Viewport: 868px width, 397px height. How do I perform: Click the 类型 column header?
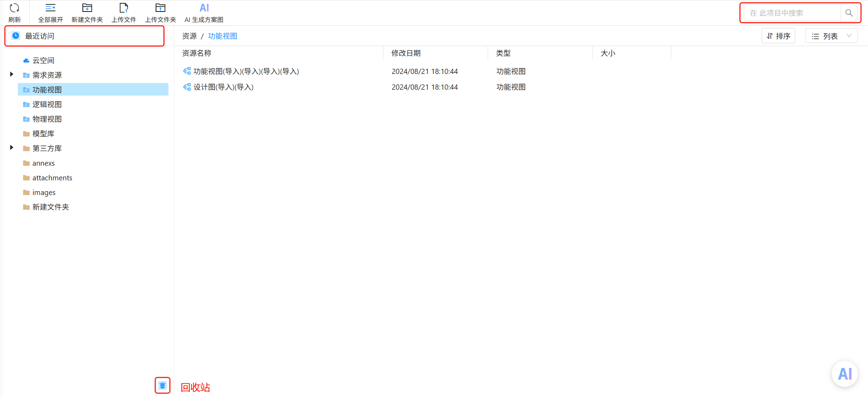click(x=503, y=53)
